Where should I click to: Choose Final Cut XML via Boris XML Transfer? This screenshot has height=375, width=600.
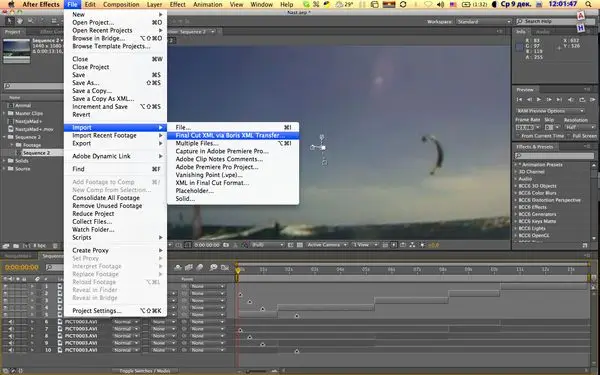[233, 135]
